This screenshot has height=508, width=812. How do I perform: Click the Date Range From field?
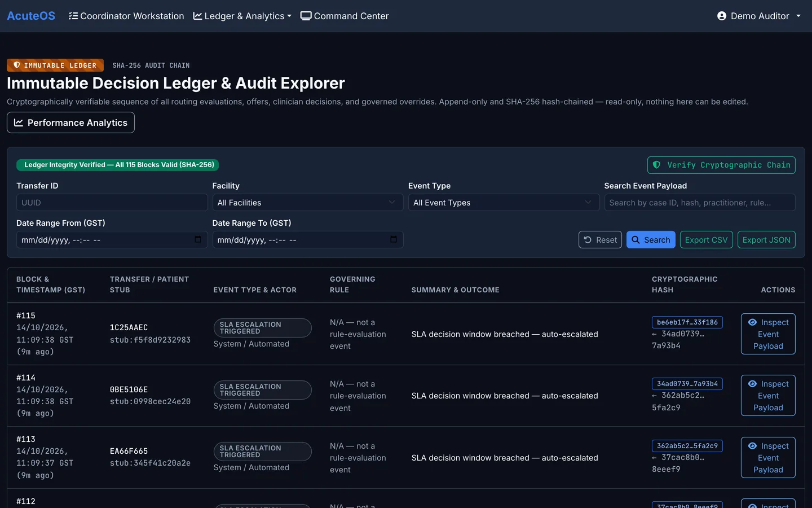(x=112, y=240)
